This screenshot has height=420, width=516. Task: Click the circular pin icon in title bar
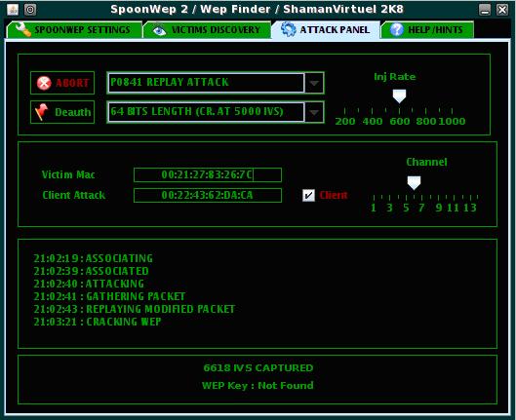point(30,9)
